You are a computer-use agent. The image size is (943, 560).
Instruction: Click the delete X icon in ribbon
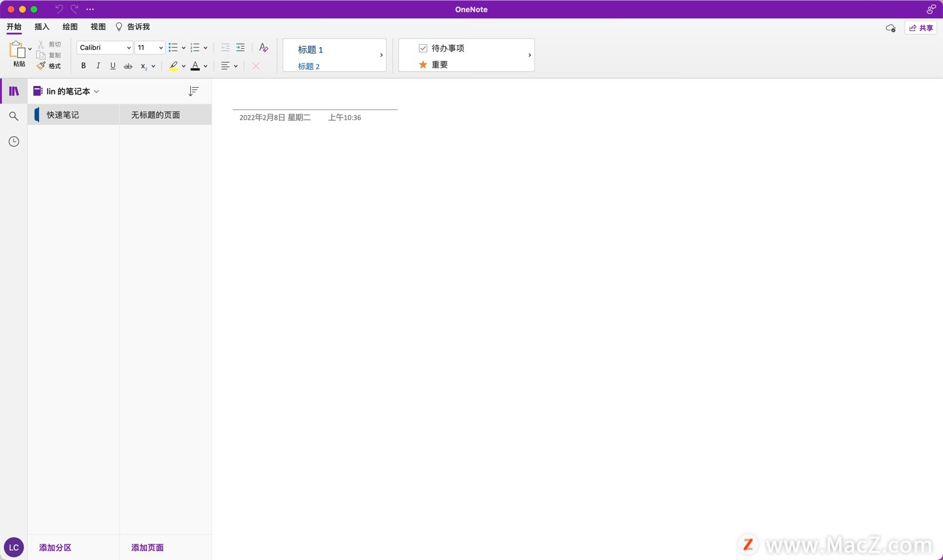[256, 66]
